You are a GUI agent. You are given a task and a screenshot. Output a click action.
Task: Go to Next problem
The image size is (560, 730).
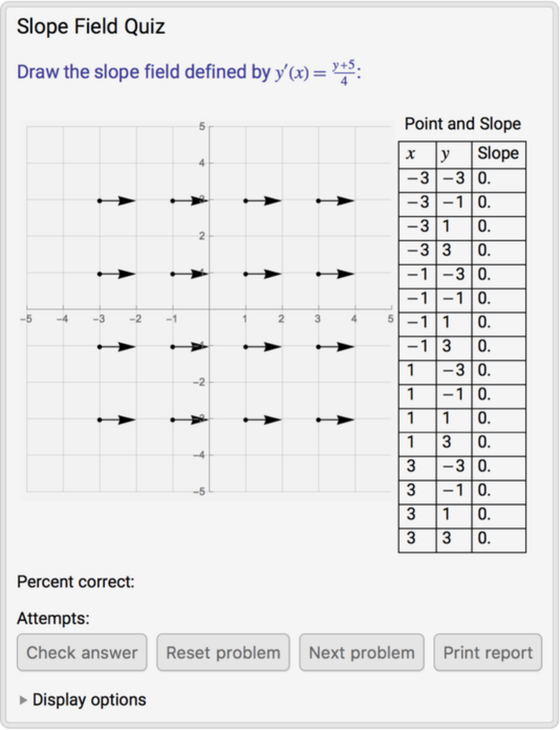tap(361, 652)
